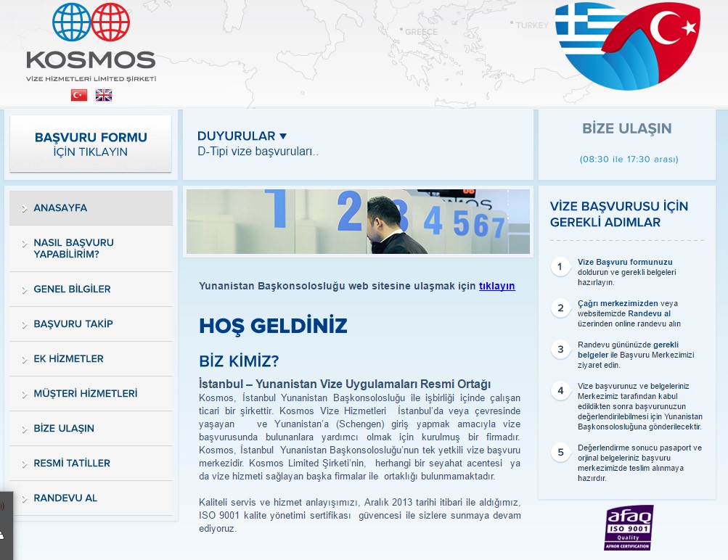
Task: Open the MÜŞTERİ HİZMETLERİ menu item
Action: pos(91,393)
